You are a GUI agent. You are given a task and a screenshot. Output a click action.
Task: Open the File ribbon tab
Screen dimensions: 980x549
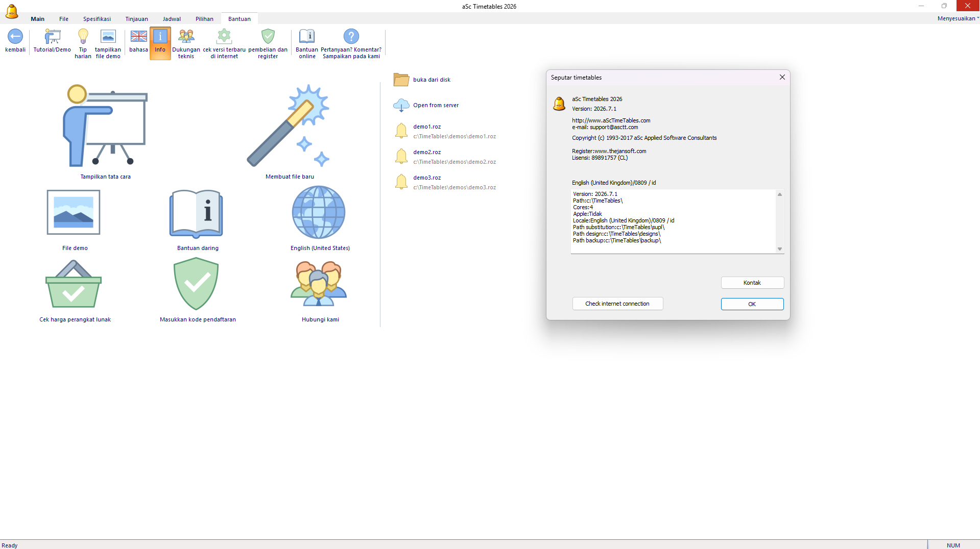pyautogui.click(x=64, y=19)
